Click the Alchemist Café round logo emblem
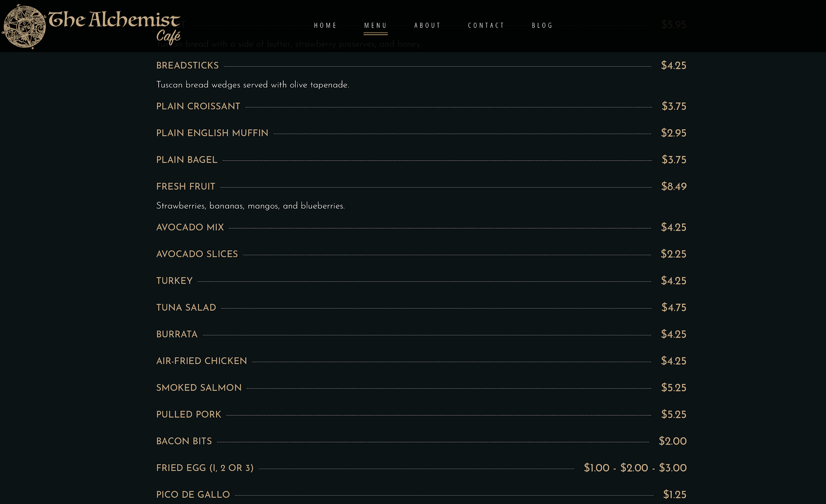The width and height of the screenshot is (826, 504). click(24, 27)
